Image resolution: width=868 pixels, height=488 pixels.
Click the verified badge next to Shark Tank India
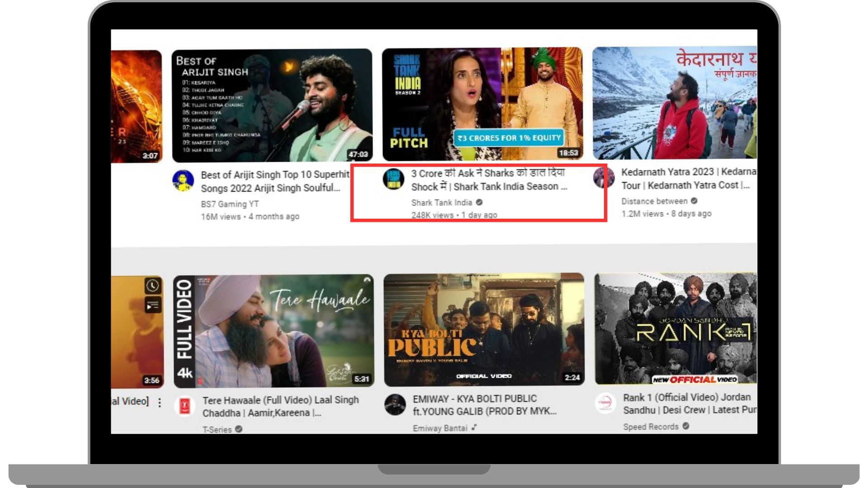tap(479, 202)
